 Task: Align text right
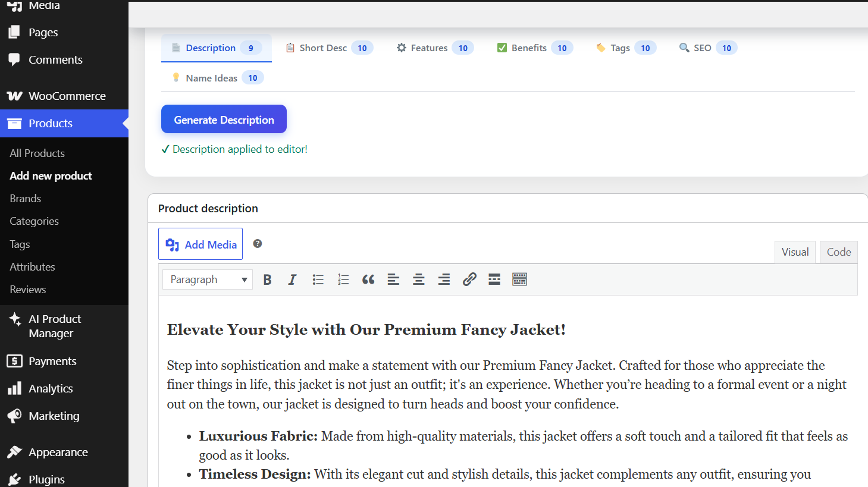coord(444,279)
